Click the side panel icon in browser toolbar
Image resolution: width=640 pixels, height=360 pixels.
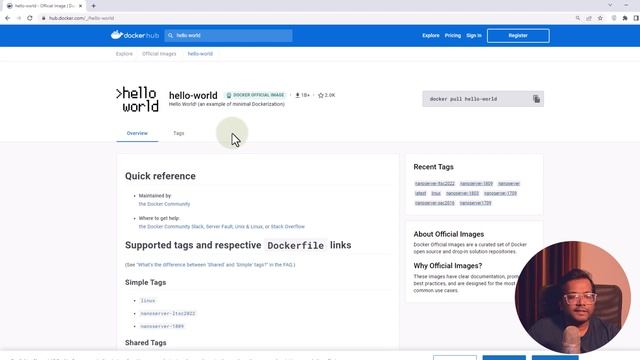[636, 18]
